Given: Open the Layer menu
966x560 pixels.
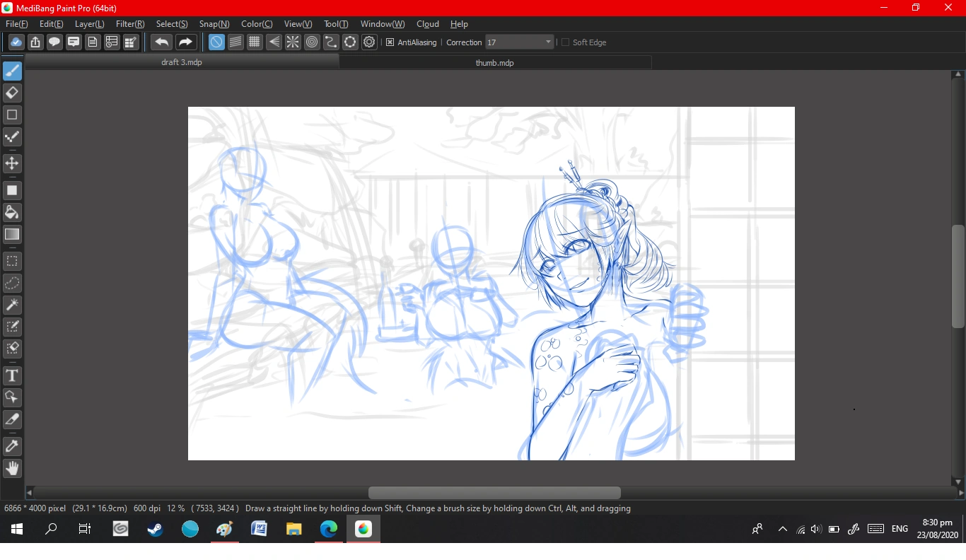Looking at the screenshot, I should click(x=90, y=24).
